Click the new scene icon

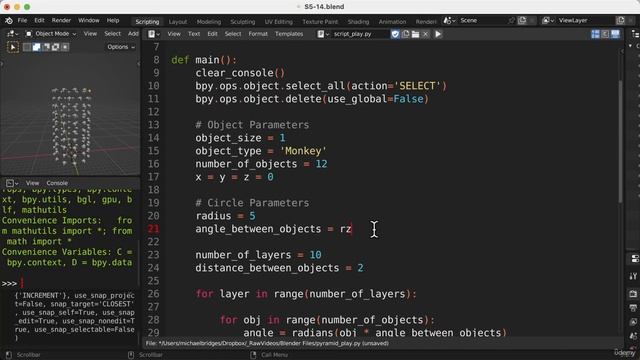(522, 20)
